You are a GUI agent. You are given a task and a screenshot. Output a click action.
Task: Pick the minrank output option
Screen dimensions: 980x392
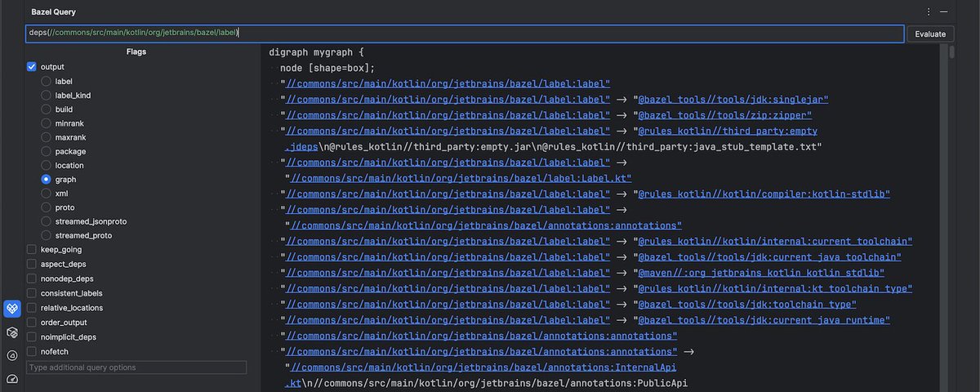point(47,123)
